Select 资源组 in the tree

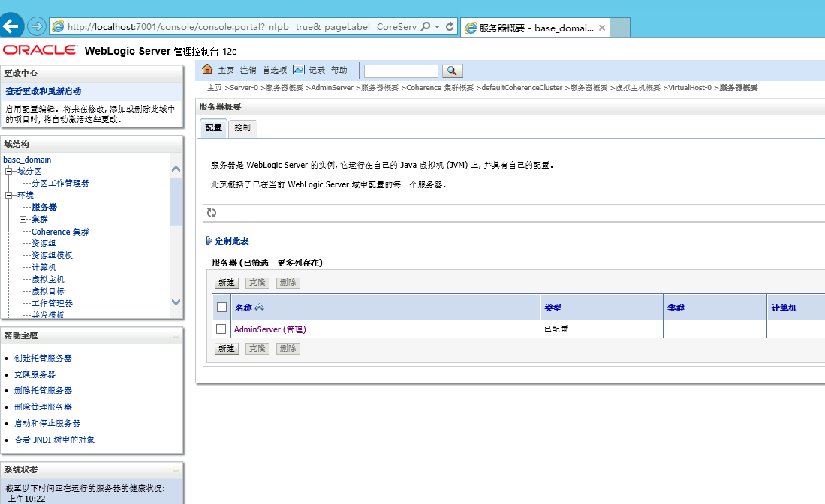coord(44,243)
